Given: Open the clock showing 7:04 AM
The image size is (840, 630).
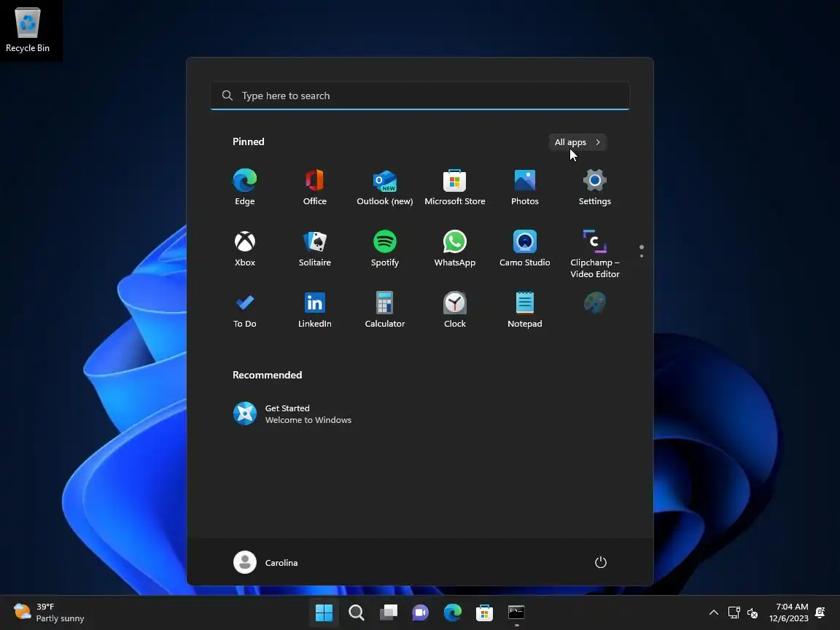Looking at the screenshot, I should 788,612.
